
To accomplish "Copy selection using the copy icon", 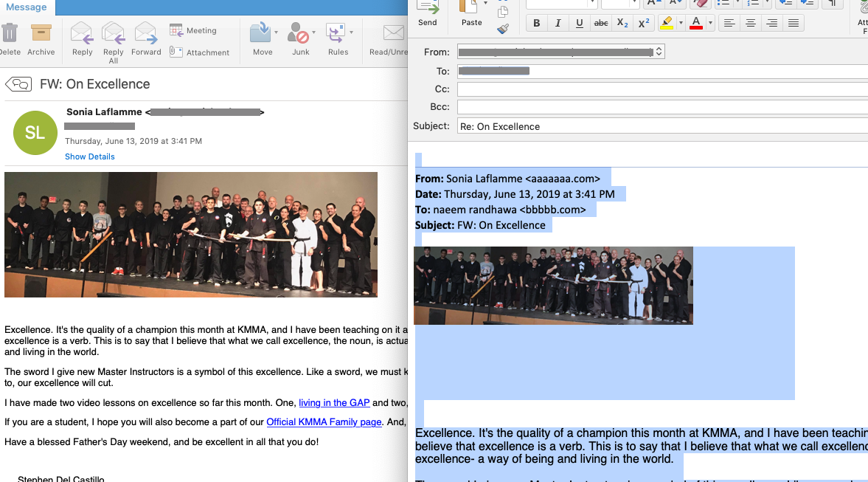I will [x=503, y=12].
